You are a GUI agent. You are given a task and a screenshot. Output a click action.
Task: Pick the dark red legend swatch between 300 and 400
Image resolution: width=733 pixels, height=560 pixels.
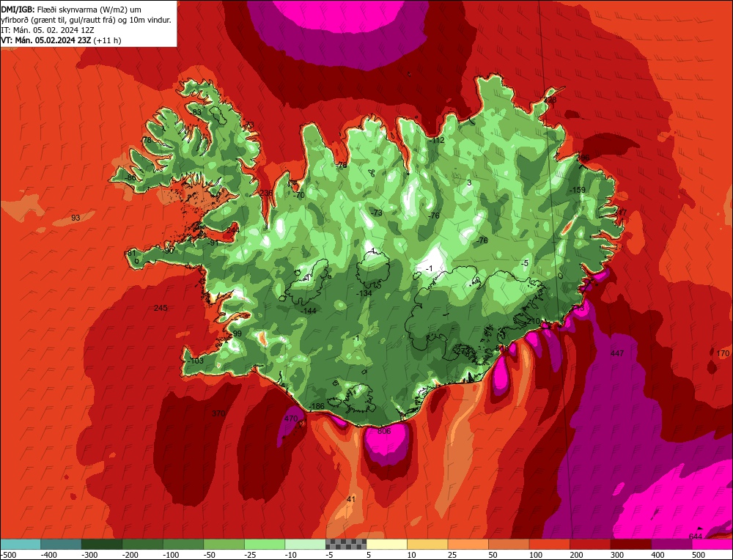(x=631, y=544)
